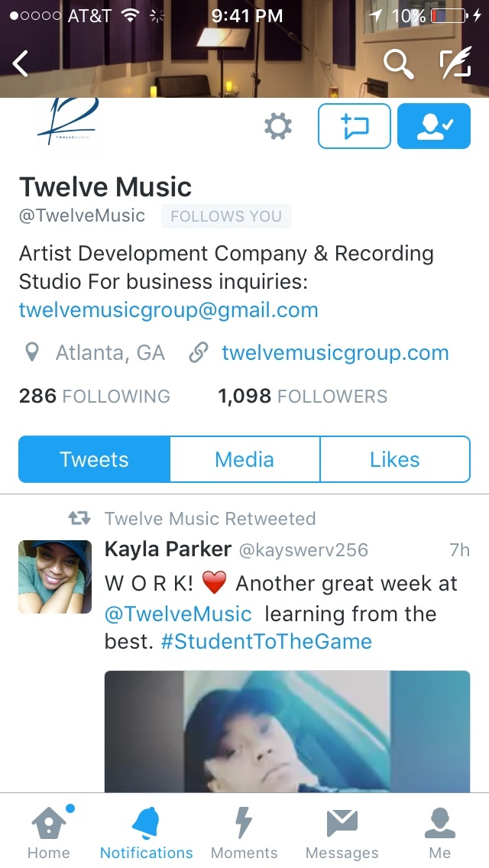Image resolution: width=489 pixels, height=868 pixels.
Task: Tap the add-to-list speech bubble icon
Action: click(355, 126)
